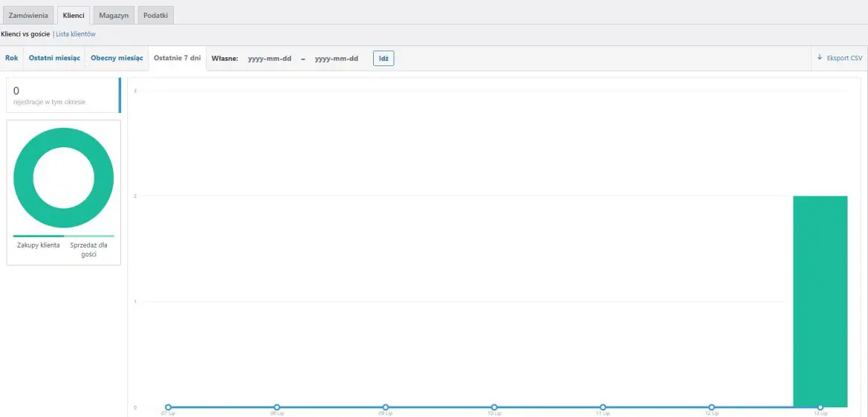
Task: Select the Zakupy klienta legend label
Action: (x=39, y=245)
